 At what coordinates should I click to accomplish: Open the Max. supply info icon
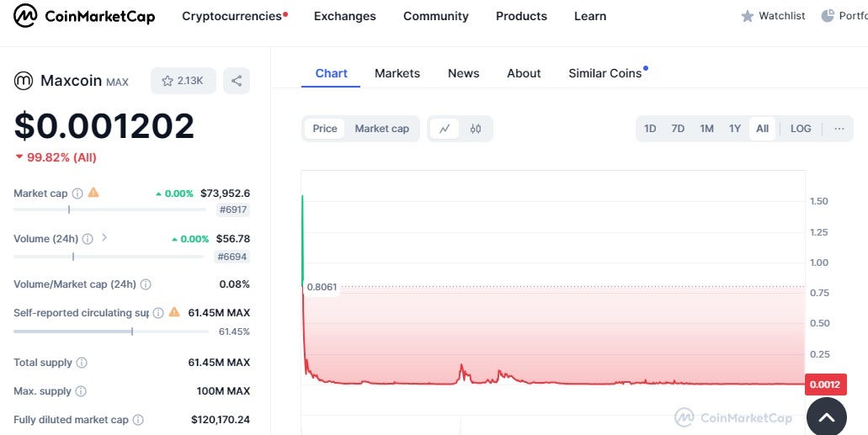pyautogui.click(x=81, y=391)
